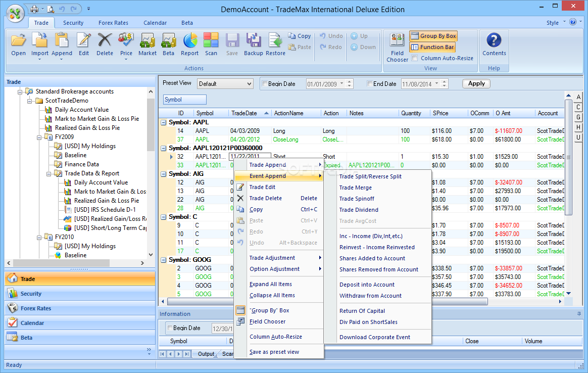Viewport: 588px width, 373px height.
Task: Click the Open folder icon in ribbon
Action: coord(18,40)
